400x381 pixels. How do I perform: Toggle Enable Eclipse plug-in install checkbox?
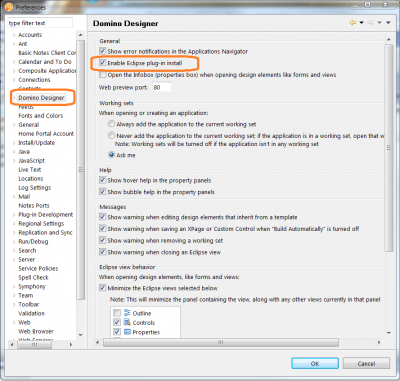click(103, 63)
